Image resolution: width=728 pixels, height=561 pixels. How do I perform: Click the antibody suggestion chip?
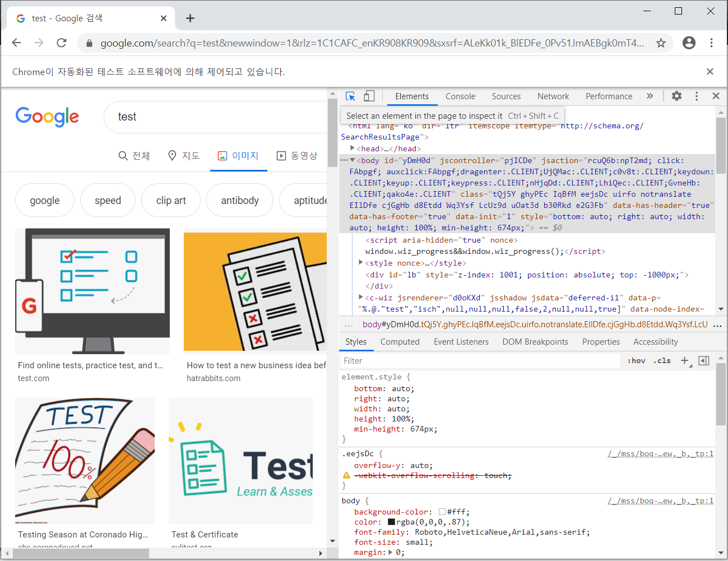coord(240,200)
